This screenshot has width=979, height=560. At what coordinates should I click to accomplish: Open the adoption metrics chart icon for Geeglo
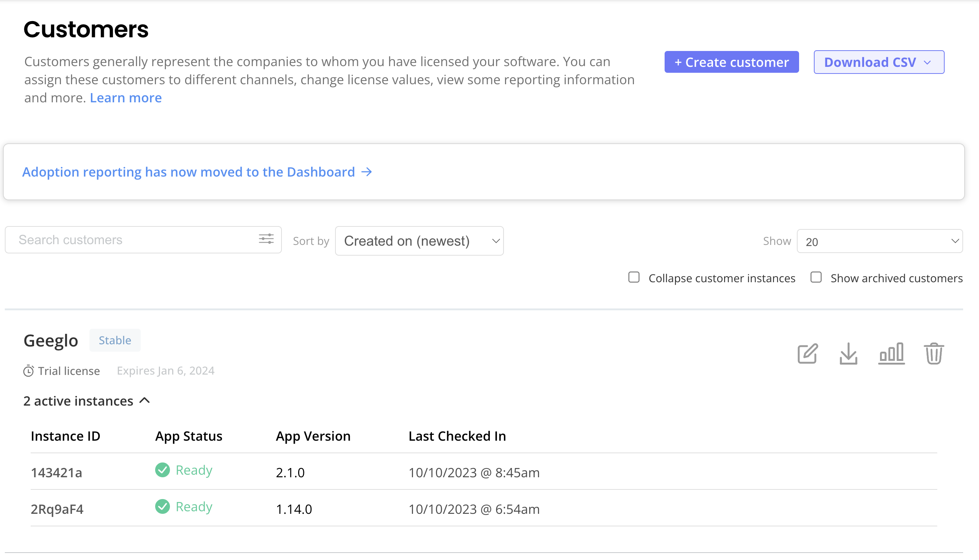(892, 353)
